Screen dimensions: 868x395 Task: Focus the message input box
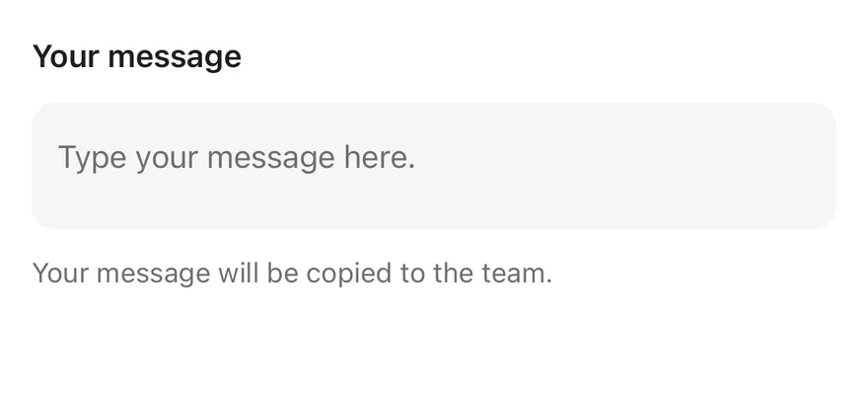click(x=433, y=166)
